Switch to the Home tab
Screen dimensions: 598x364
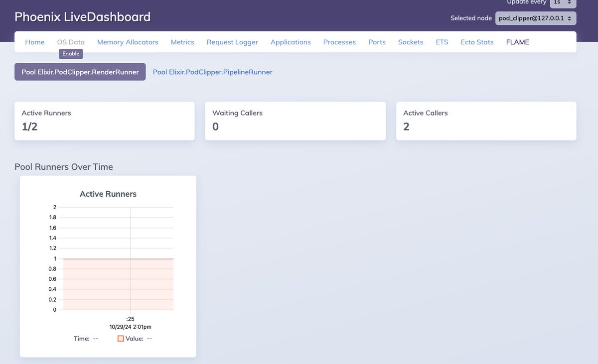coord(34,42)
